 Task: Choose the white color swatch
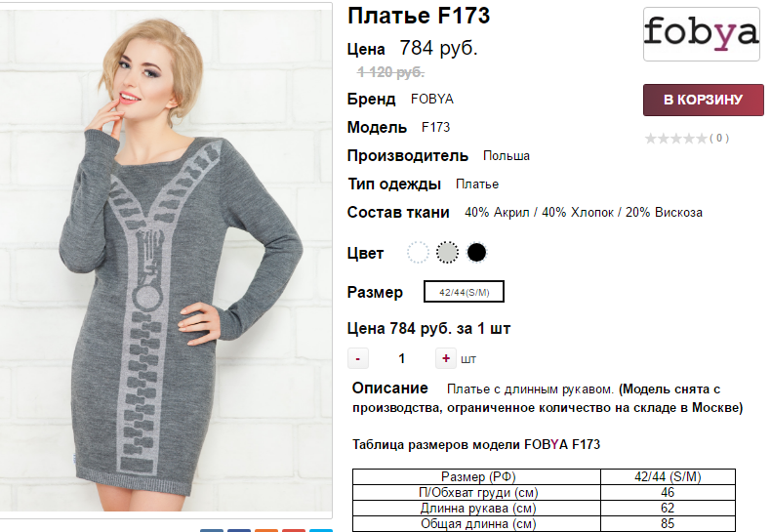418,253
